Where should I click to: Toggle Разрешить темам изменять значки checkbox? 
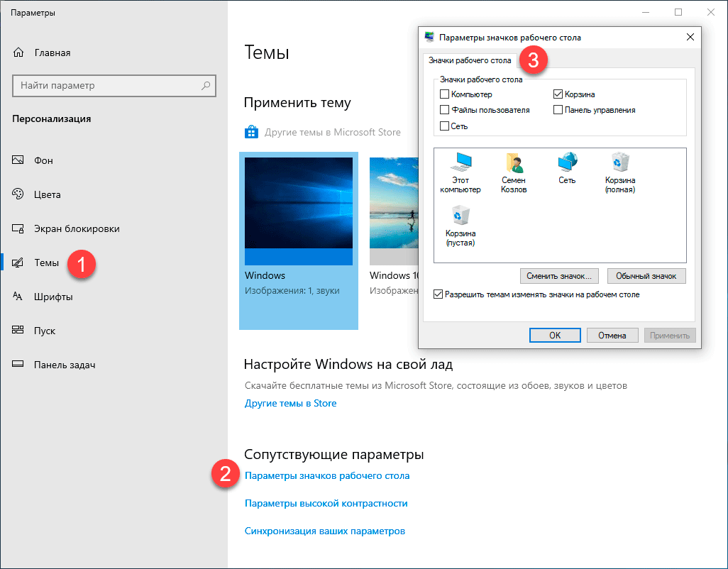coord(438,294)
